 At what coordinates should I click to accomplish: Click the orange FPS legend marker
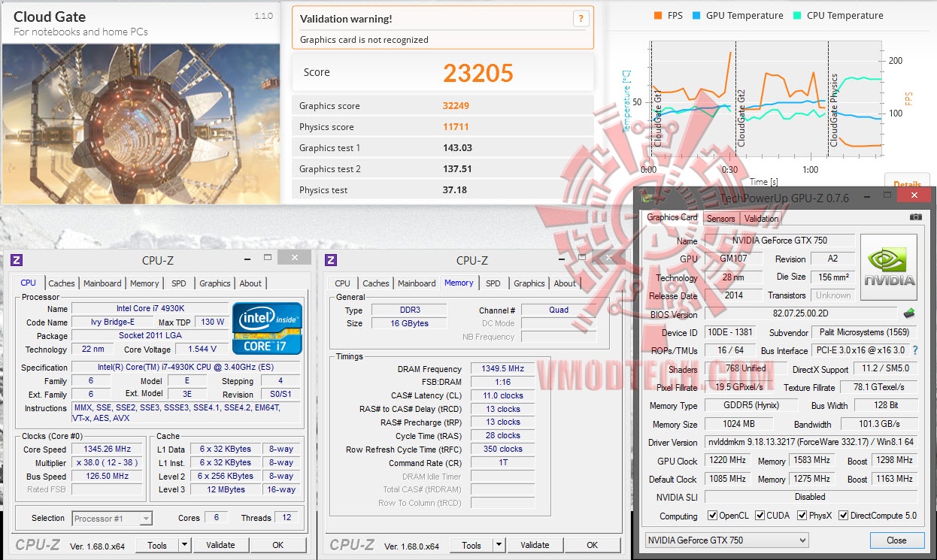click(658, 15)
